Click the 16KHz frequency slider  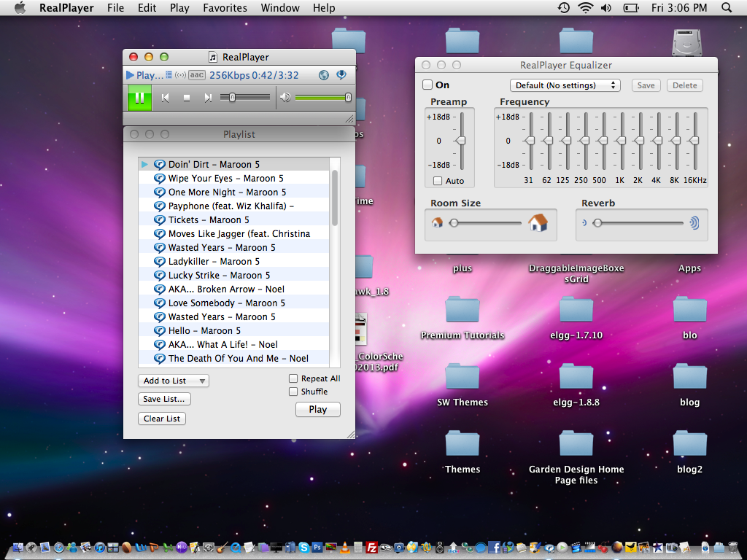point(694,141)
